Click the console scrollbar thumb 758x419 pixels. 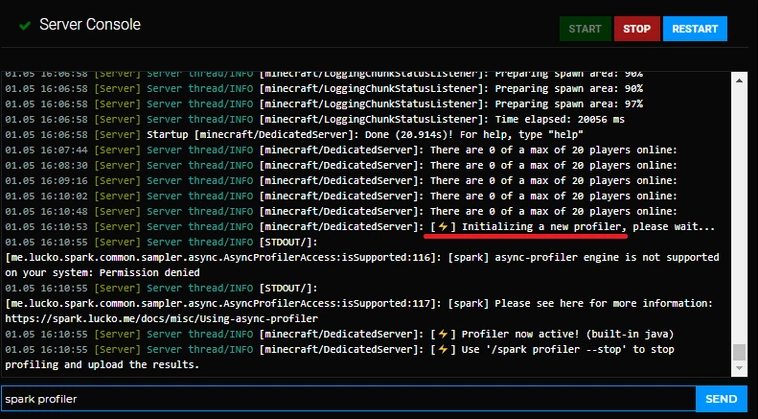coord(739,352)
